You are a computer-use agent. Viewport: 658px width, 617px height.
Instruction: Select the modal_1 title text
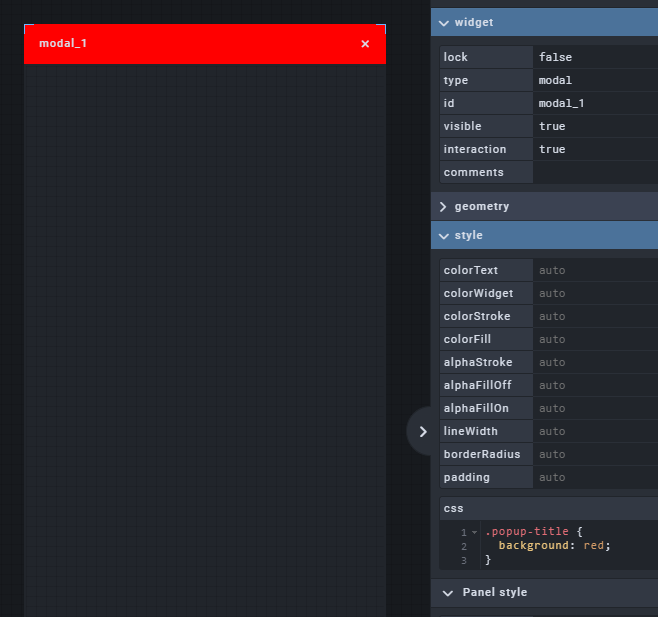(63, 44)
